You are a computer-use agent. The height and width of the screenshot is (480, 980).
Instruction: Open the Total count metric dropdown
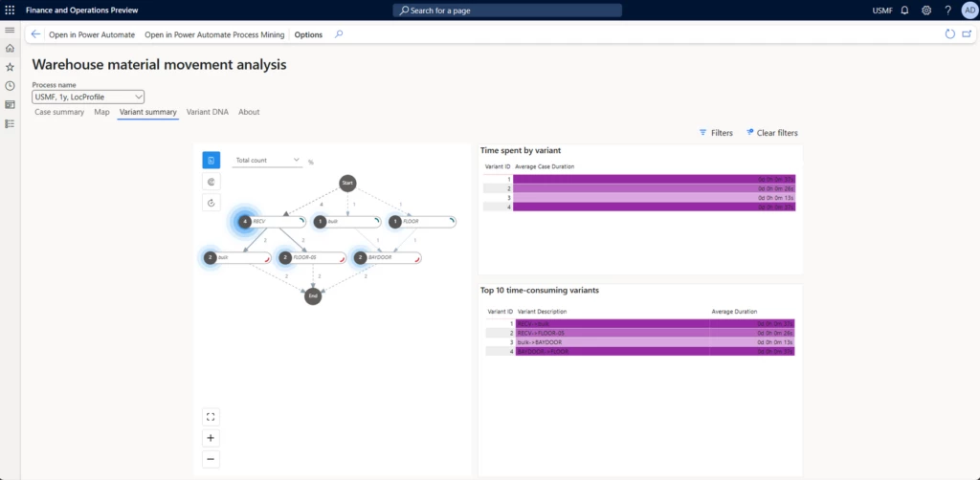click(267, 161)
